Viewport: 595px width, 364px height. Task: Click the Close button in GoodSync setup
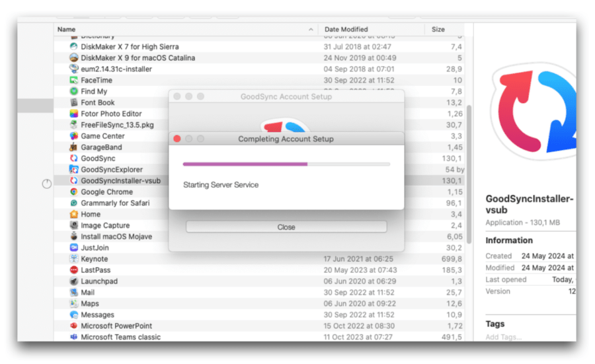click(x=286, y=227)
